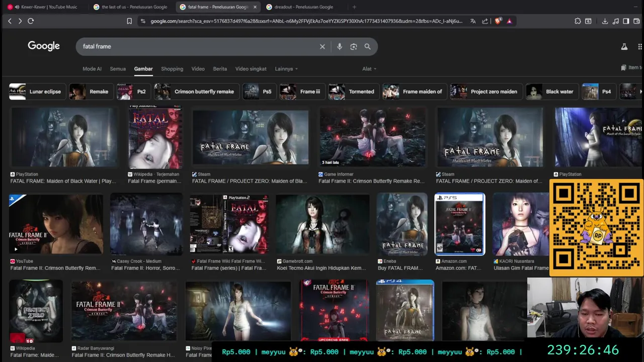This screenshot has width=644, height=362.
Task: Open the Mode AI search tab
Action: tap(92, 69)
